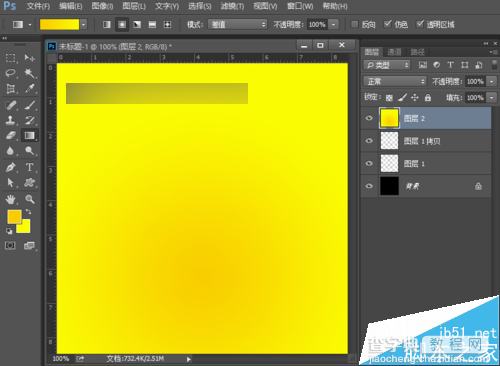Open the 文件(F) menu
The image size is (500, 366).
pyautogui.click(x=38, y=6)
